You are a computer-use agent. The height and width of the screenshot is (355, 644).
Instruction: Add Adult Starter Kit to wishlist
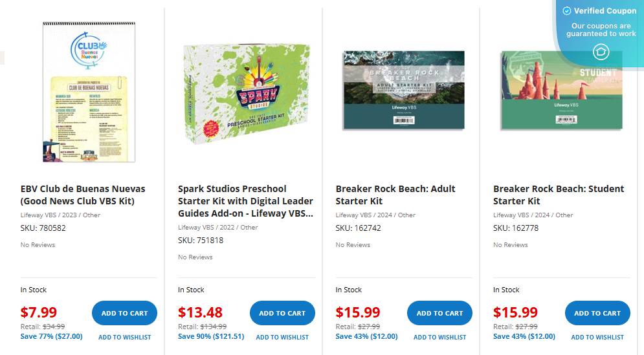(x=439, y=337)
